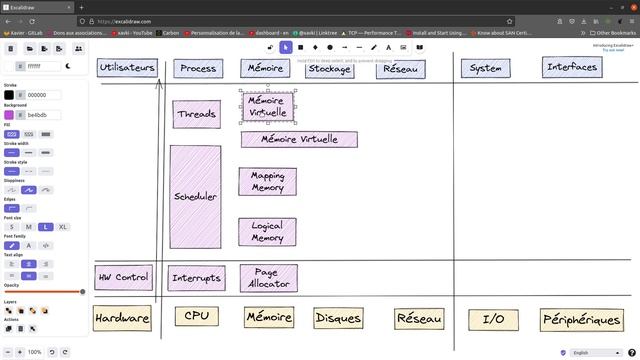This screenshot has height=360, width=640.
Task: Set font size to M
Action: [x=29, y=227]
